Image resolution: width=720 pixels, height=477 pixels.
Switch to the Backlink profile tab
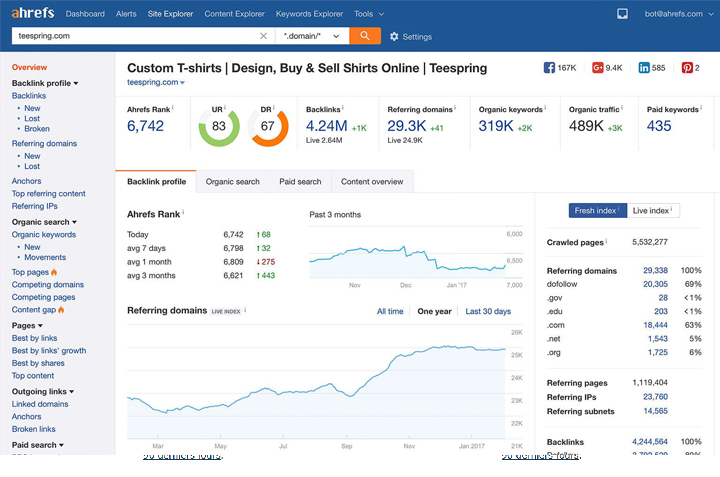coord(156,181)
